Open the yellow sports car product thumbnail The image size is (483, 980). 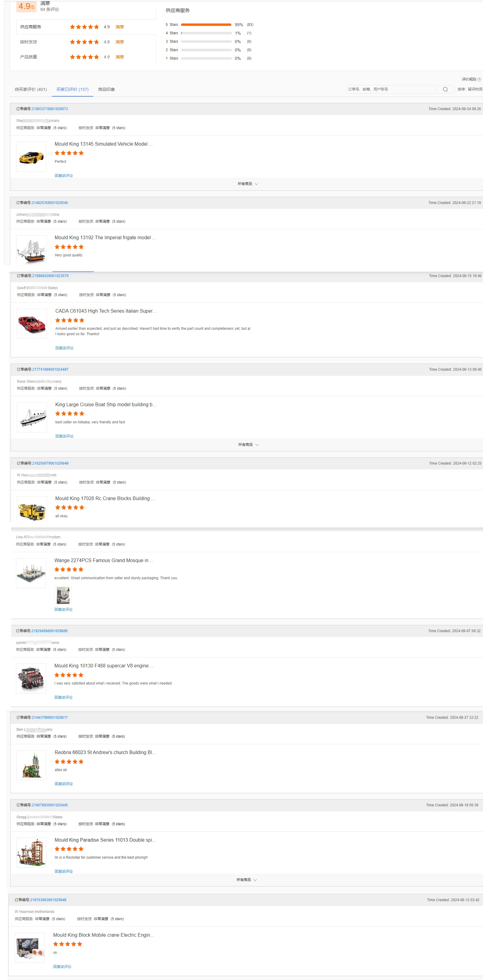coord(31,157)
